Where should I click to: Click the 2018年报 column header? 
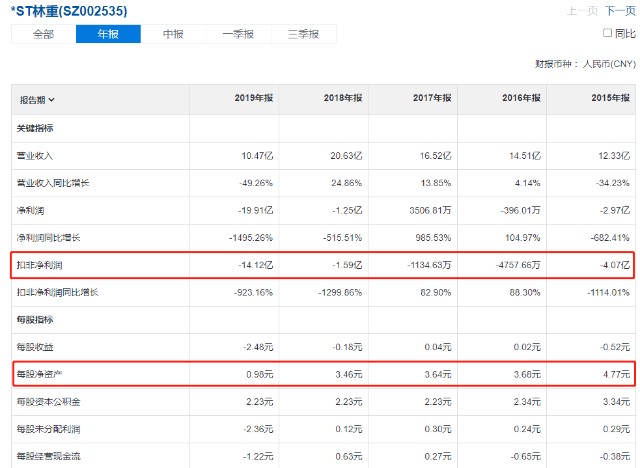click(x=342, y=99)
